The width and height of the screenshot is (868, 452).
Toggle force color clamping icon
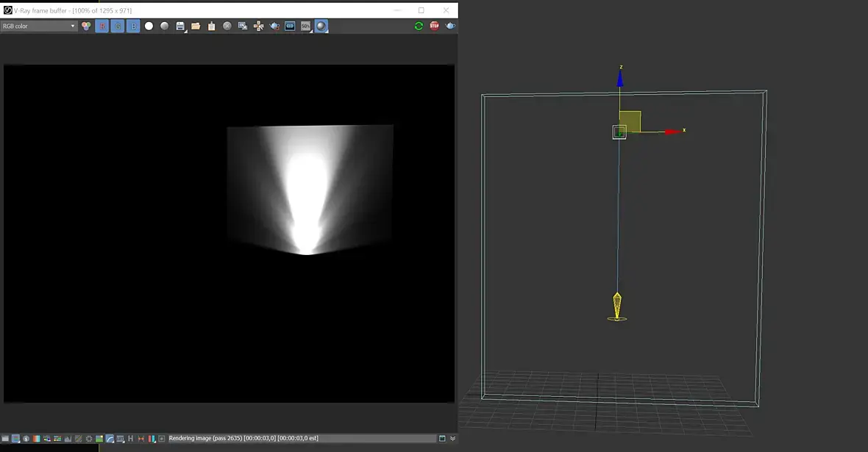pyautogui.click(x=15, y=438)
